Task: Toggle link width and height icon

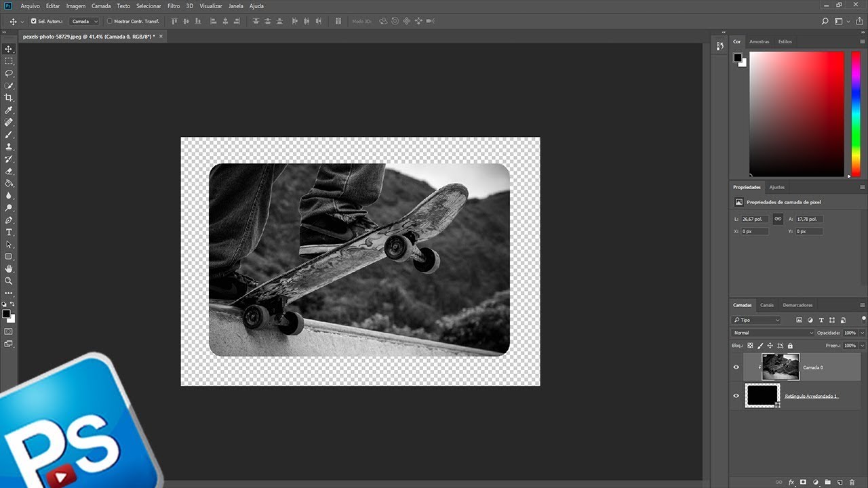Action: (778, 219)
